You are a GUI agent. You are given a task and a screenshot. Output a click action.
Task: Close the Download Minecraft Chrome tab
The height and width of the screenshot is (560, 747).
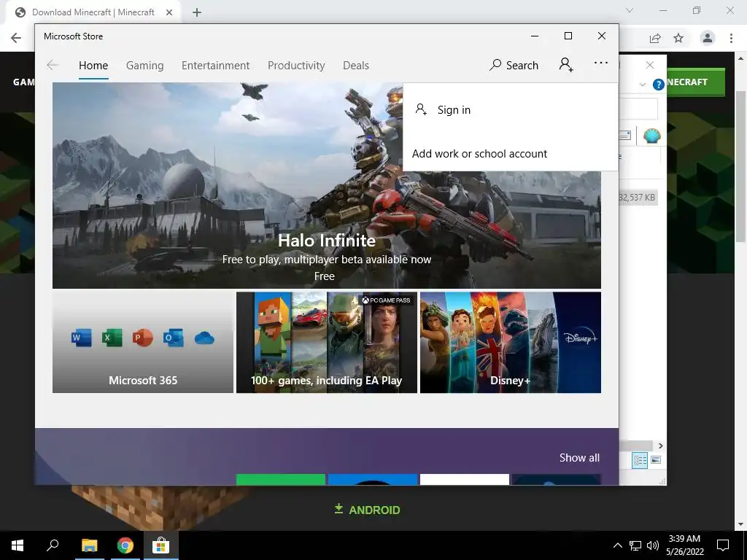click(x=169, y=12)
